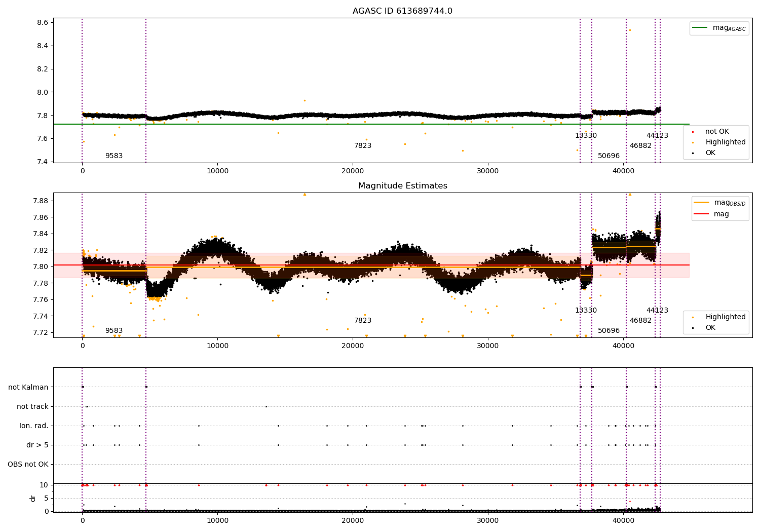Click the dr axis tick labeled 5

click(46, 499)
